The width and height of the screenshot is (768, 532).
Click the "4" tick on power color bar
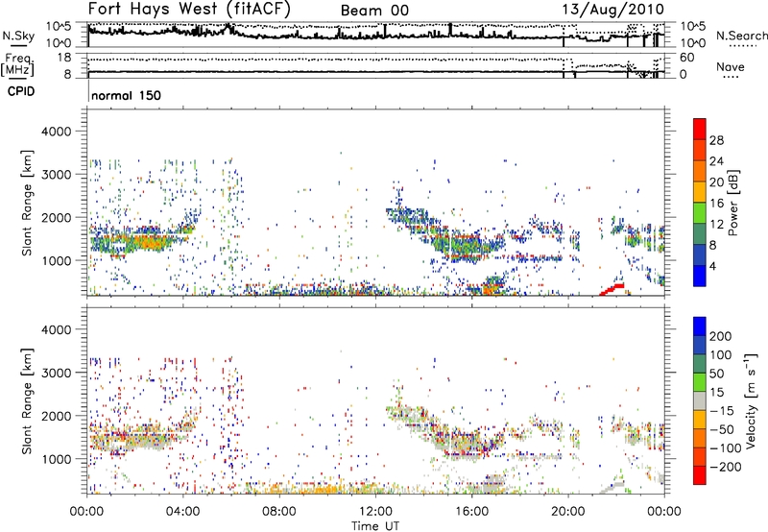point(713,266)
